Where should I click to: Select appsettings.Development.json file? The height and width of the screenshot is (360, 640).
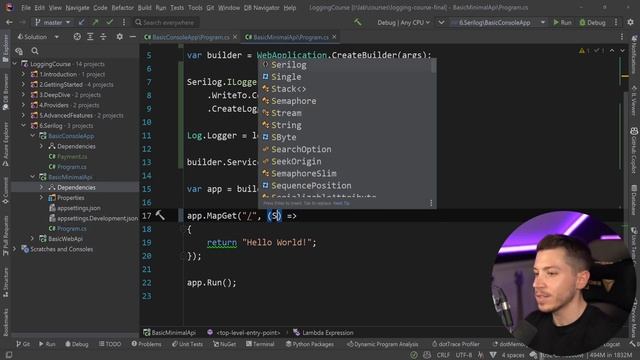[97, 218]
